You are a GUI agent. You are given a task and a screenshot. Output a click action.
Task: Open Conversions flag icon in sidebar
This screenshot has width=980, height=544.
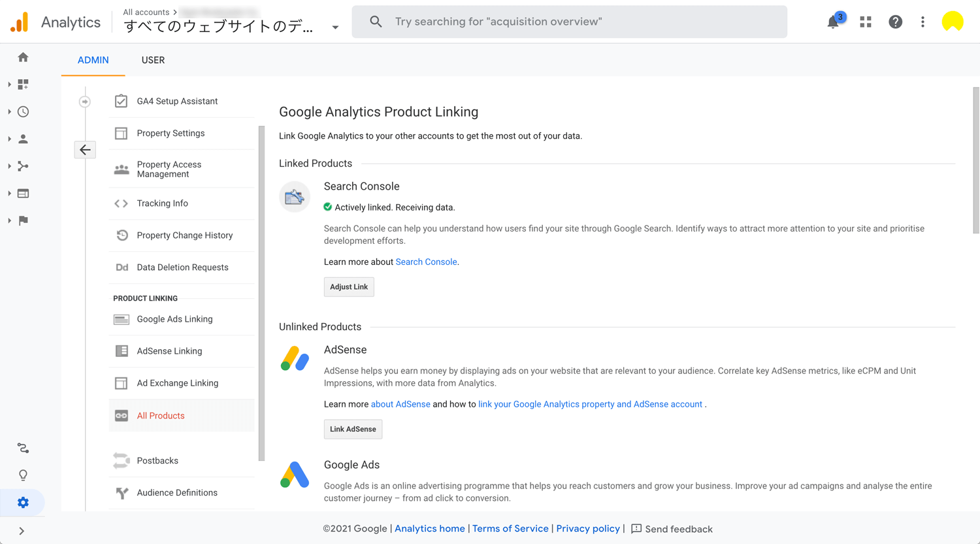click(23, 220)
